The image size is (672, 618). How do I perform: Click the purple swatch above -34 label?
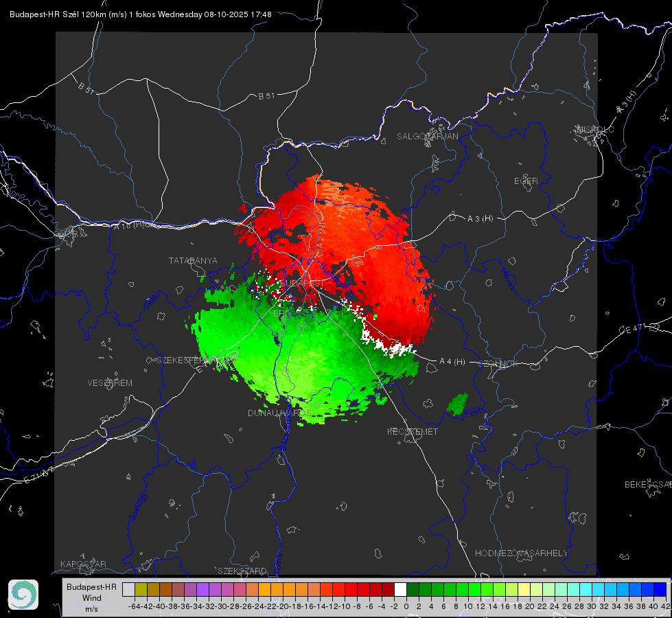pyautogui.click(x=202, y=589)
